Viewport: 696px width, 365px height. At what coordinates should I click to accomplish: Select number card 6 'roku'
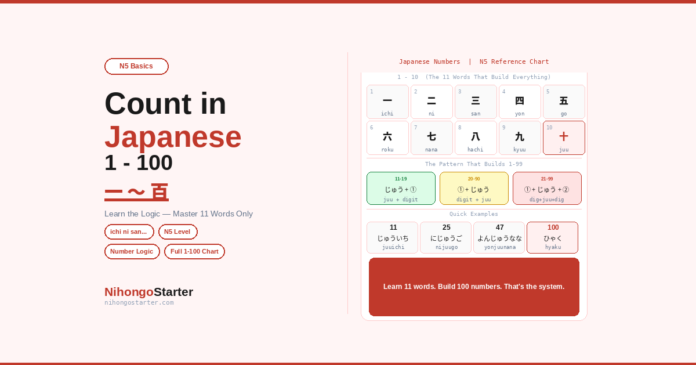coord(388,138)
